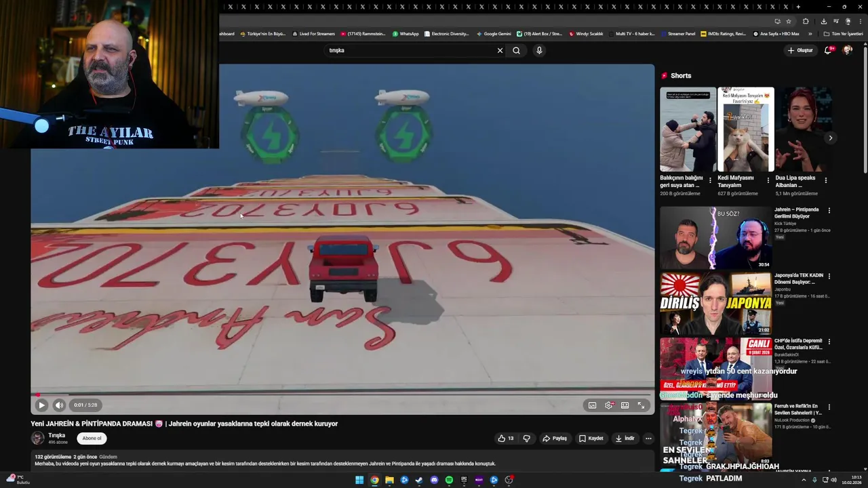Open the Tırışka channel name link
Screen dimensions: 868x488
(56, 435)
